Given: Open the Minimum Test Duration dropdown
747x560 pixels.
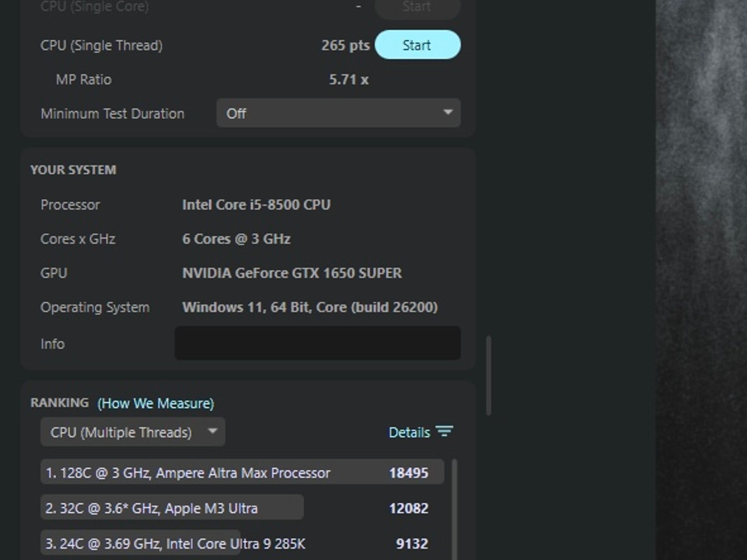Looking at the screenshot, I should (338, 113).
